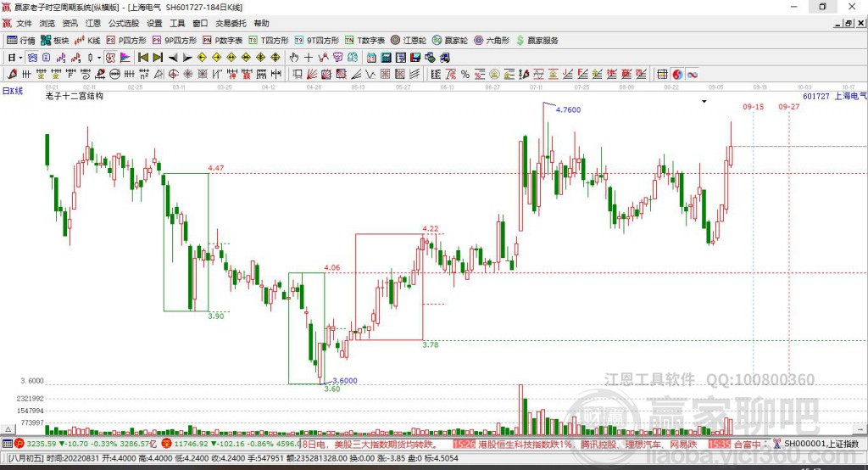Click the 09-27 date marker
Screen dimensions: 868x470
coord(789,106)
